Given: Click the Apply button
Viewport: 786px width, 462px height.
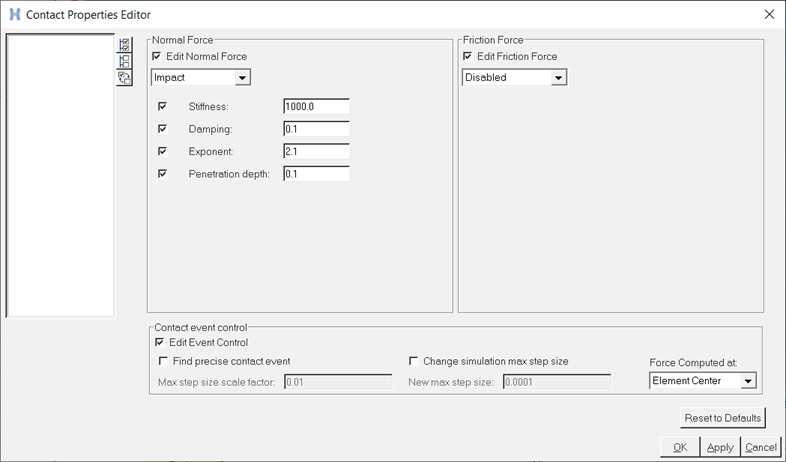Looking at the screenshot, I should (x=720, y=447).
